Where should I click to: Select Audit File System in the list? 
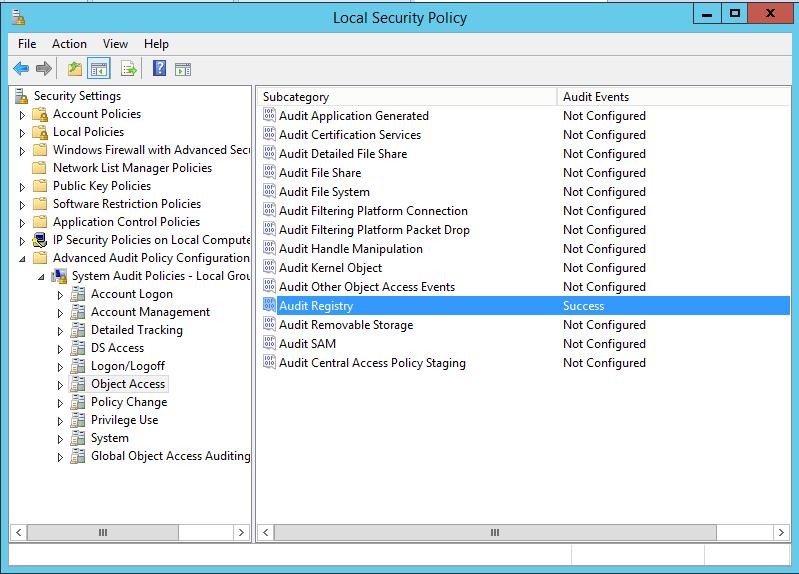(x=324, y=192)
